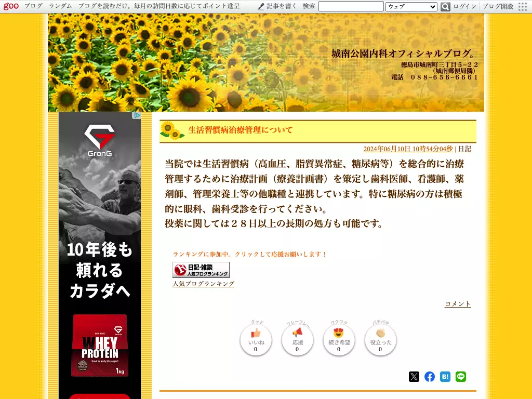Click the ログイン menu item

click(465, 6)
